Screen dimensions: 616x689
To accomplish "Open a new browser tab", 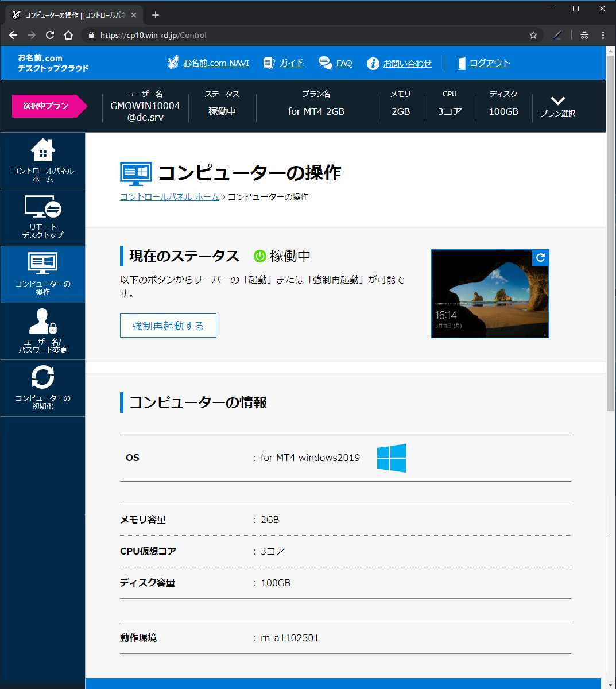I will pos(156,15).
